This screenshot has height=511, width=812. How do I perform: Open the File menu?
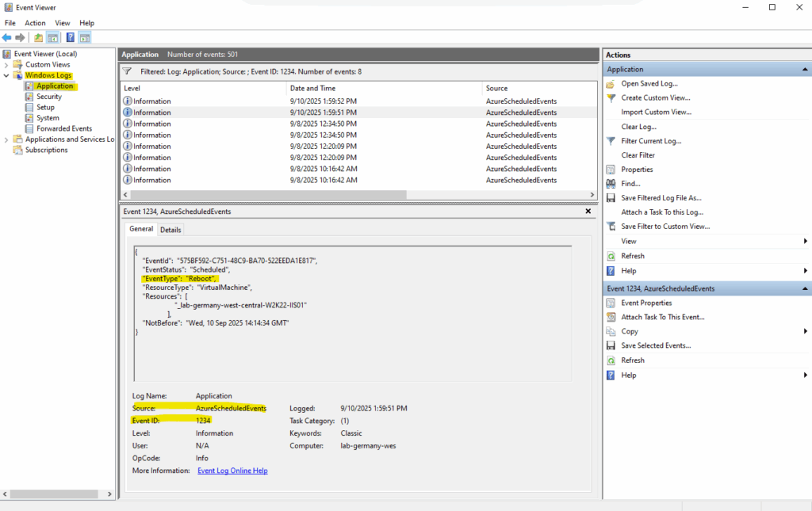tap(10, 23)
